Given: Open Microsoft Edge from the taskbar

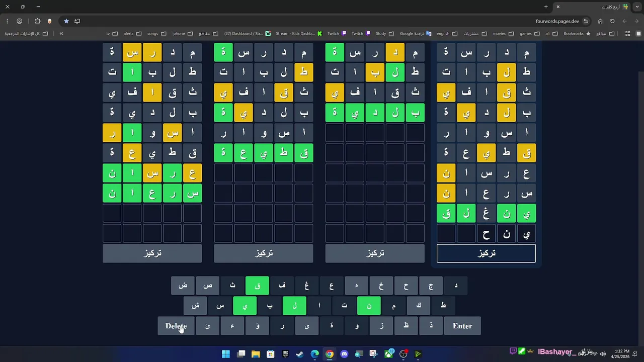Looking at the screenshot, I should (314, 354).
